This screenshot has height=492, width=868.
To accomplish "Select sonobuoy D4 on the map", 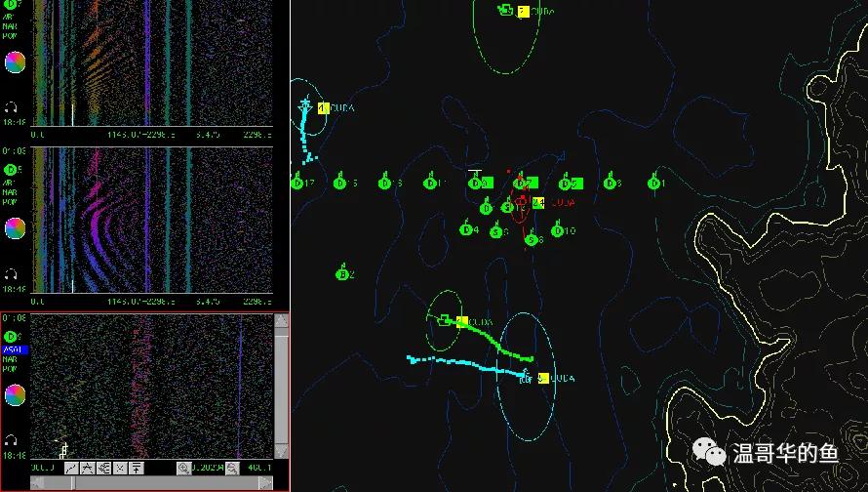I will pos(466,228).
